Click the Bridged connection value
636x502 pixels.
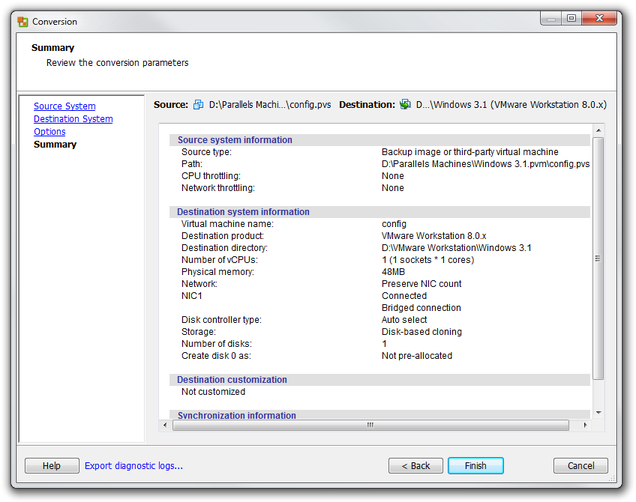(x=421, y=308)
